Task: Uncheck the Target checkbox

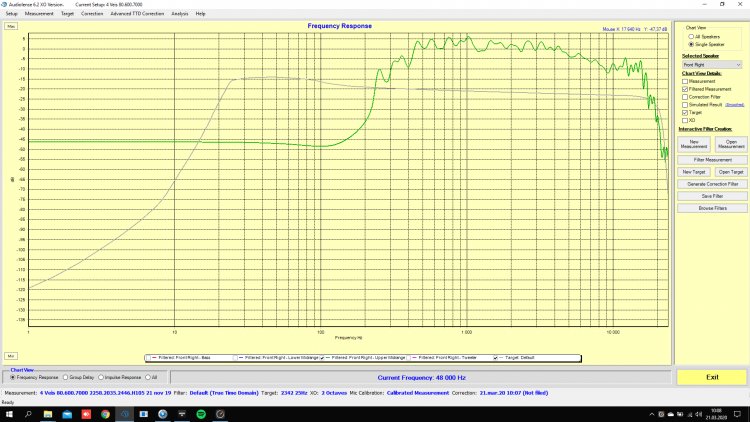Action: pyautogui.click(x=685, y=112)
